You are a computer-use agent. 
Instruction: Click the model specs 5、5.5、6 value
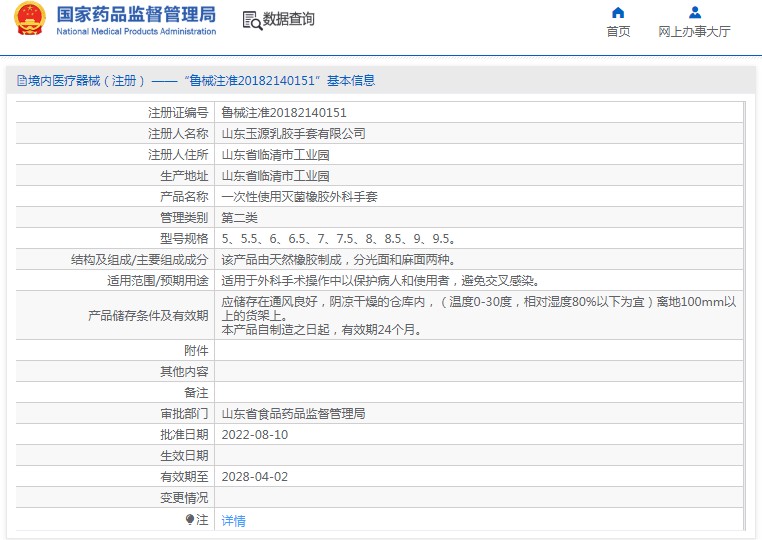click(x=339, y=239)
